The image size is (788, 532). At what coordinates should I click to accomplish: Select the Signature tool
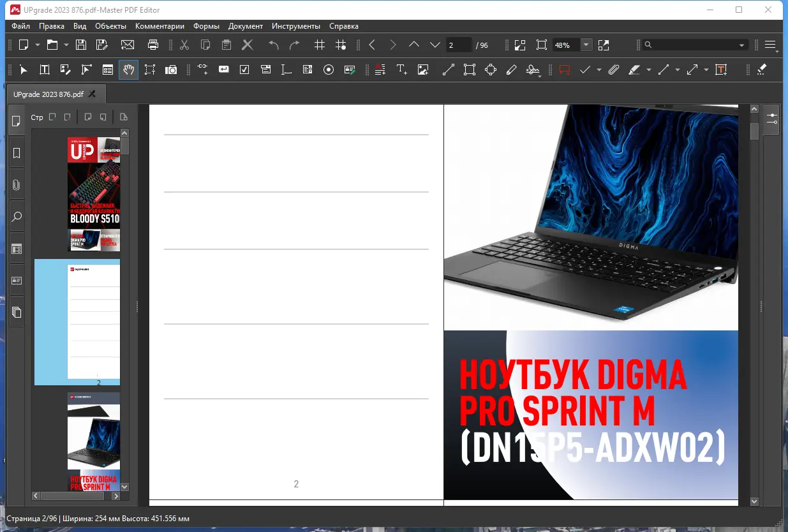(x=533, y=70)
